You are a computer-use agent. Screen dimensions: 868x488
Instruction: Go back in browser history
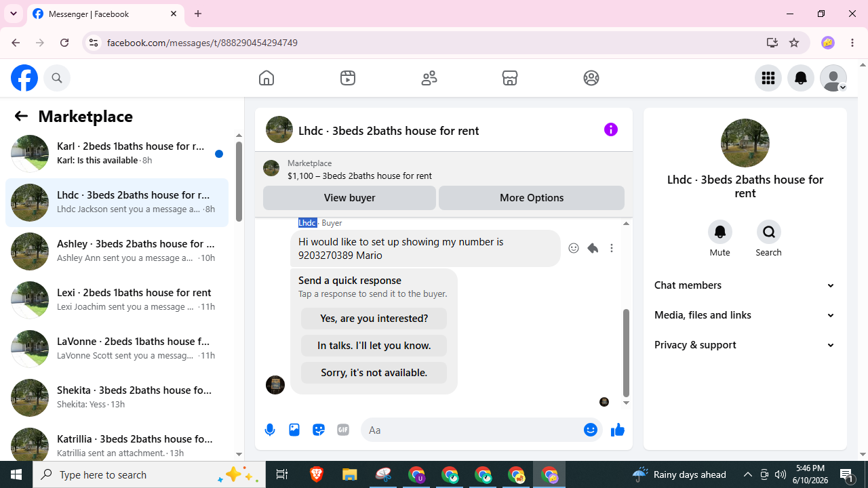point(16,43)
